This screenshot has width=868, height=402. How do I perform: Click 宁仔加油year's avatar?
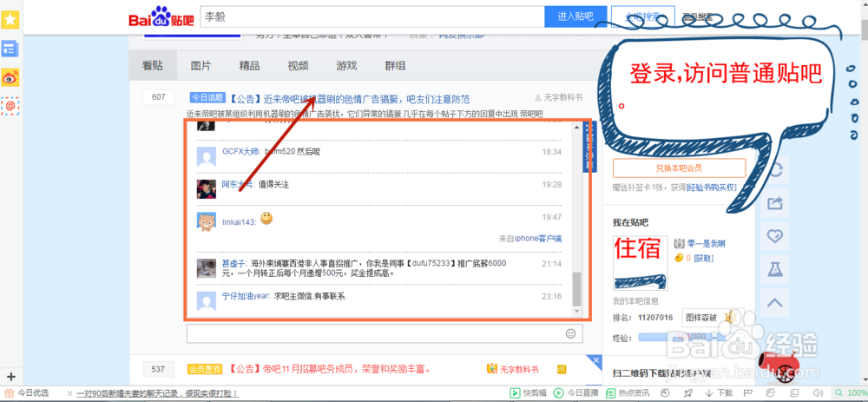point(207,300)
